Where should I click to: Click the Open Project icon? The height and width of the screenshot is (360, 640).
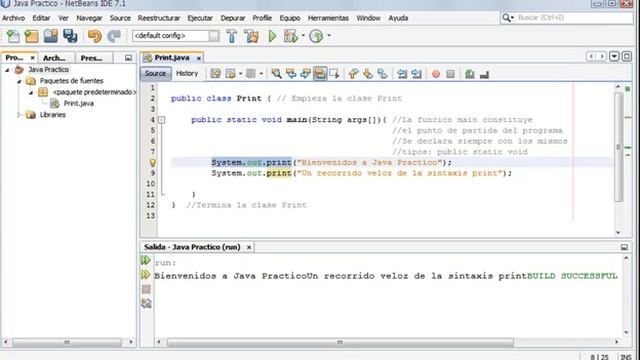coord(51,36)
